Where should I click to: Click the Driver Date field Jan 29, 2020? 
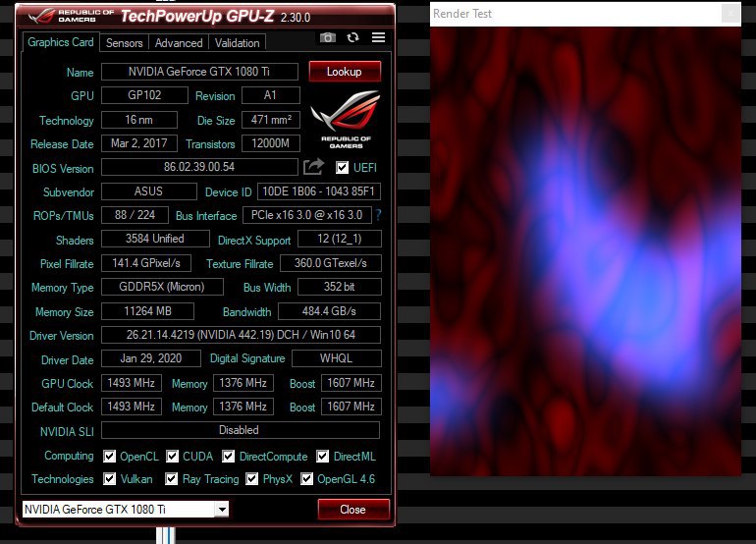coord(151,358)
